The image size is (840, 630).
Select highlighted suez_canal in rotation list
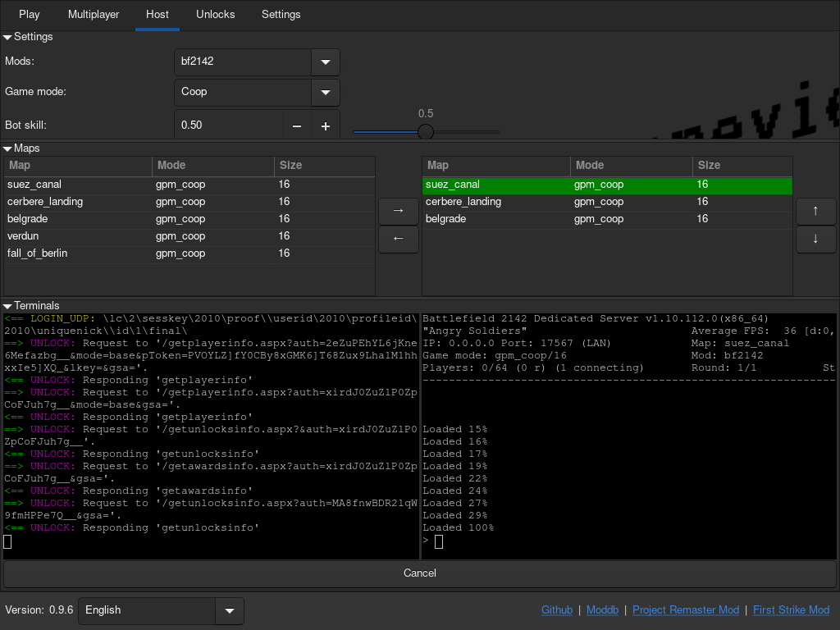607,185
